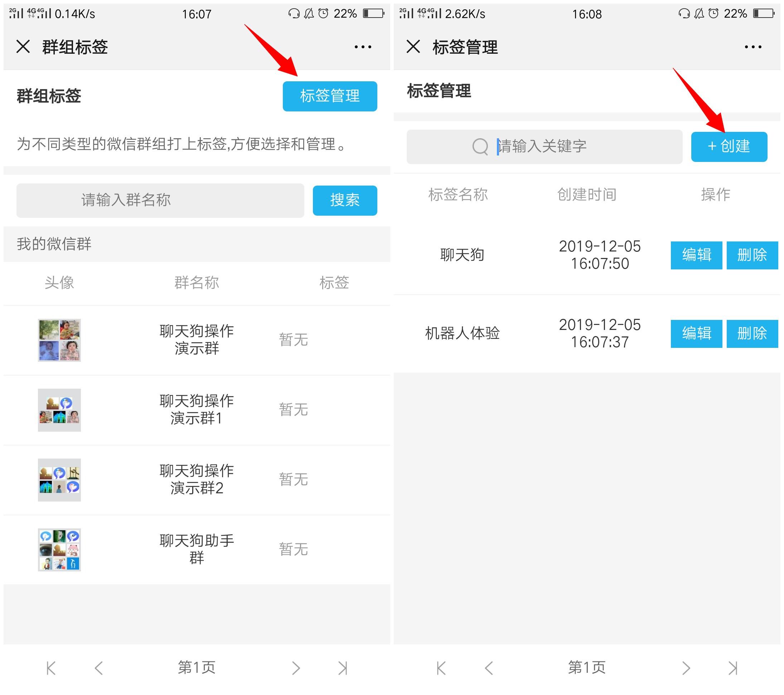Tap the 搜索 button

tap(344, 200)
